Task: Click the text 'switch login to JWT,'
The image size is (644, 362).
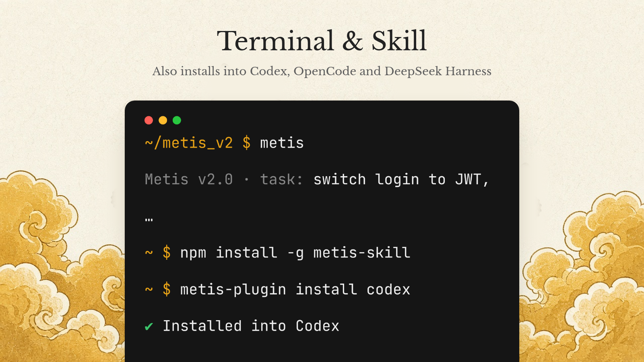Action: click(401, 180)
